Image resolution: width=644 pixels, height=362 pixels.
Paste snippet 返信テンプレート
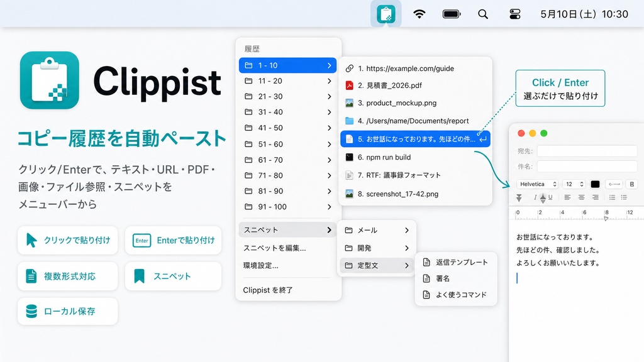pos(456,262)
